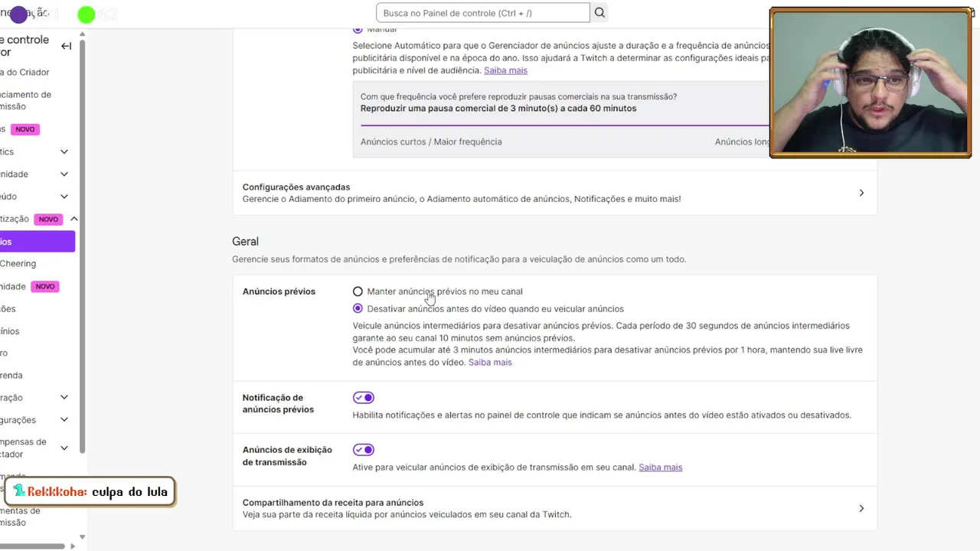Image resolution: width=980 pixels, height=551 pixels.
Task: Collapse the sidebar with the arrow-bar icon
Action: 67,46
